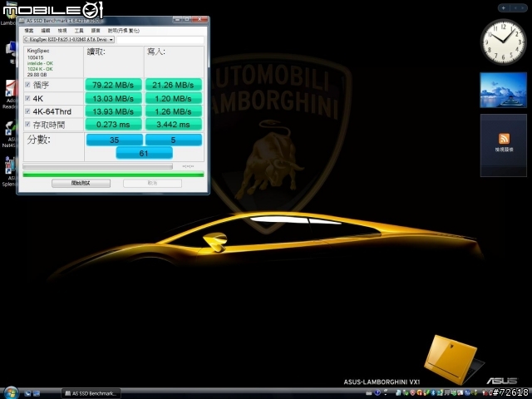Open the ASUS Net4Switch desktop shortcut
This screenshot has width=532, height=399.
pyautogui.click(x=9, y=135)
